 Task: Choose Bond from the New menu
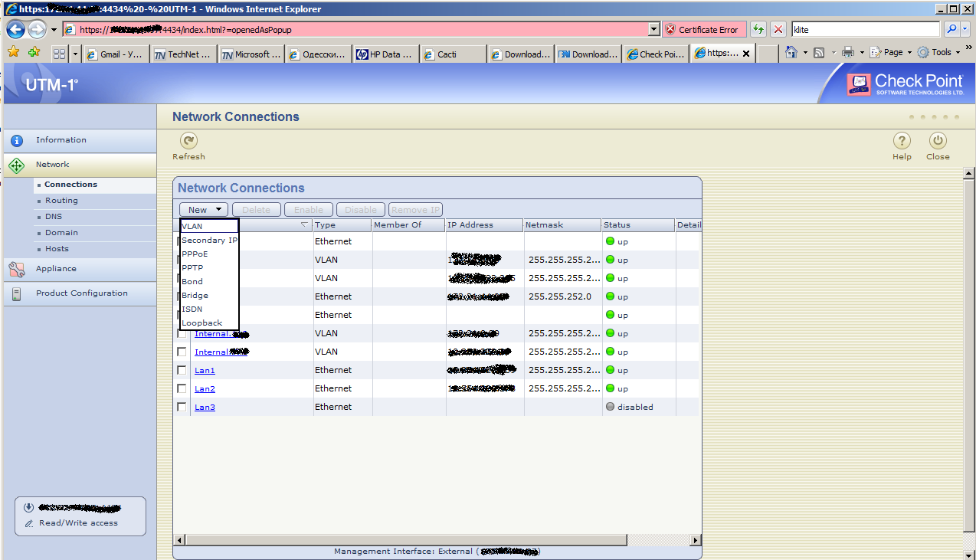pos(209,281)
